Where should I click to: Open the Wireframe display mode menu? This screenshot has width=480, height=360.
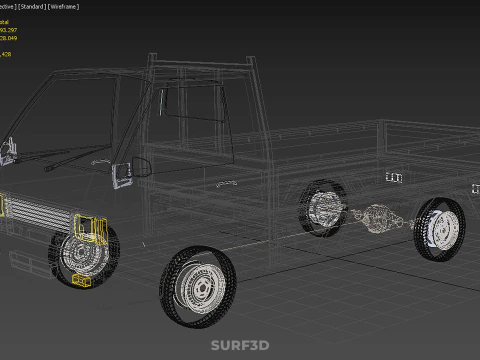click(63, 7)
